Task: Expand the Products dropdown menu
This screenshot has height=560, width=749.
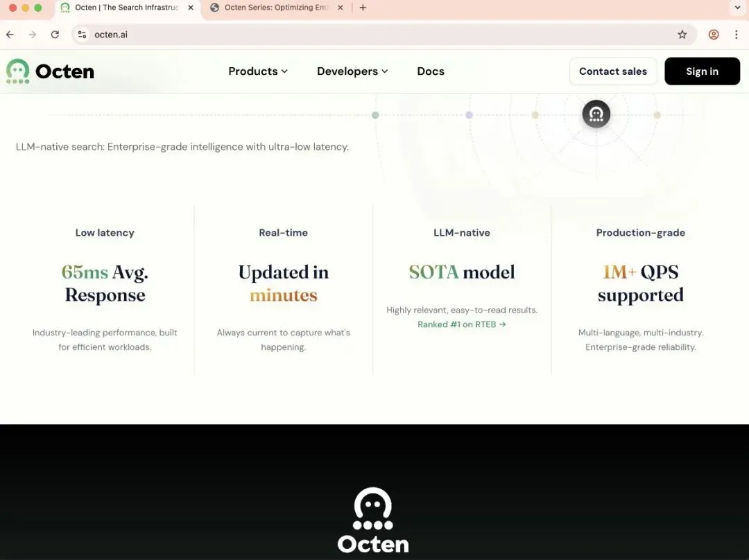Action: coord(258,71)
